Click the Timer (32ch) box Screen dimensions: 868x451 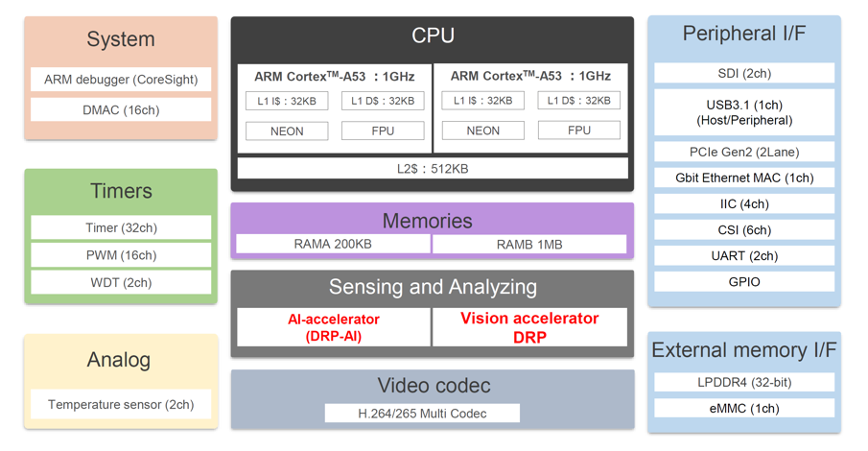[x=121, y=227]
